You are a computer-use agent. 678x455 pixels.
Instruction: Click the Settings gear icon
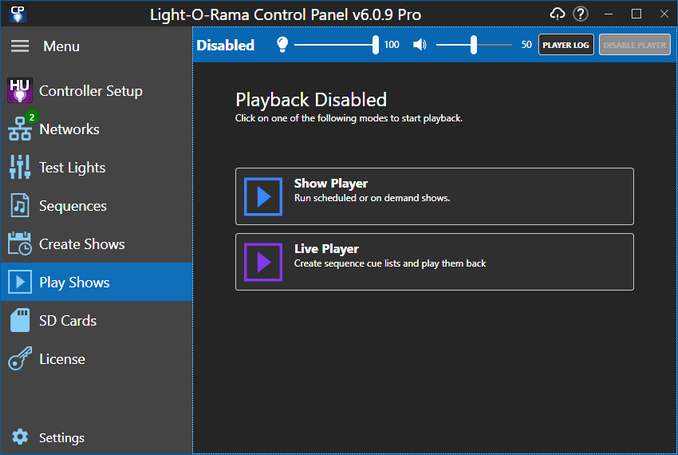pos(20,437)
